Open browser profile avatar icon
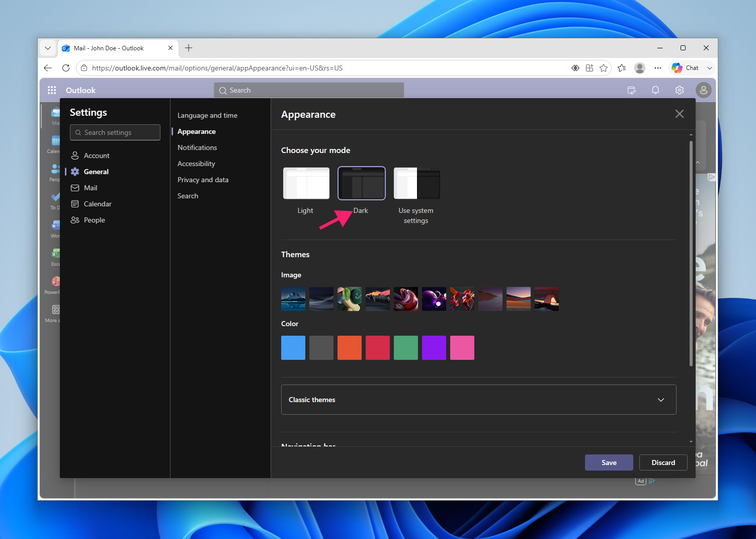Screen dimensions: 756x539 pos(640,68)
